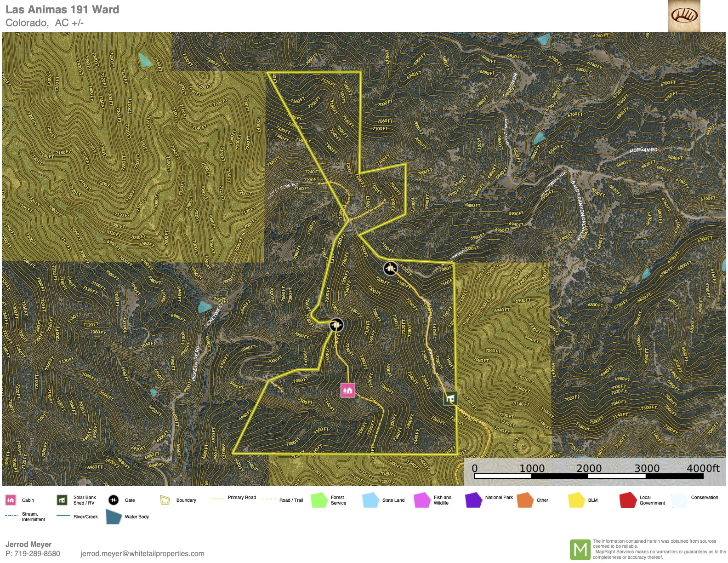The image size is (728, 563).
Task: Click the Boundary legend icon
Action: click(x=165, y=500)
